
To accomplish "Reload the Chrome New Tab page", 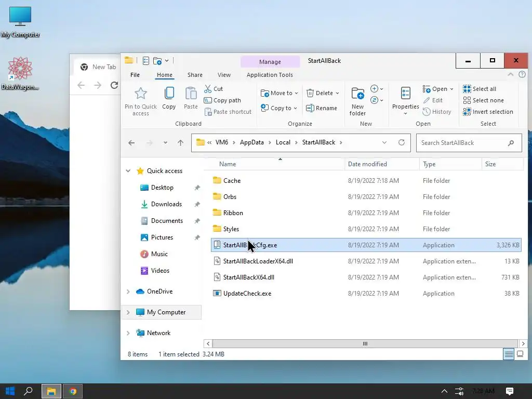I will 114,85.
